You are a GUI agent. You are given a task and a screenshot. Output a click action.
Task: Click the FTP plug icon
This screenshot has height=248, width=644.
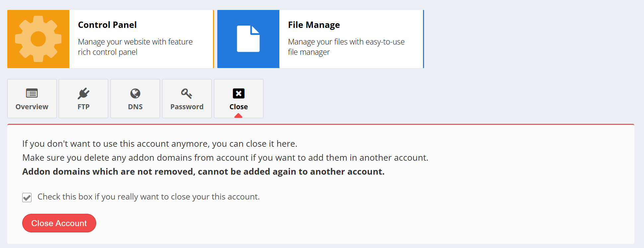(84, 93)
